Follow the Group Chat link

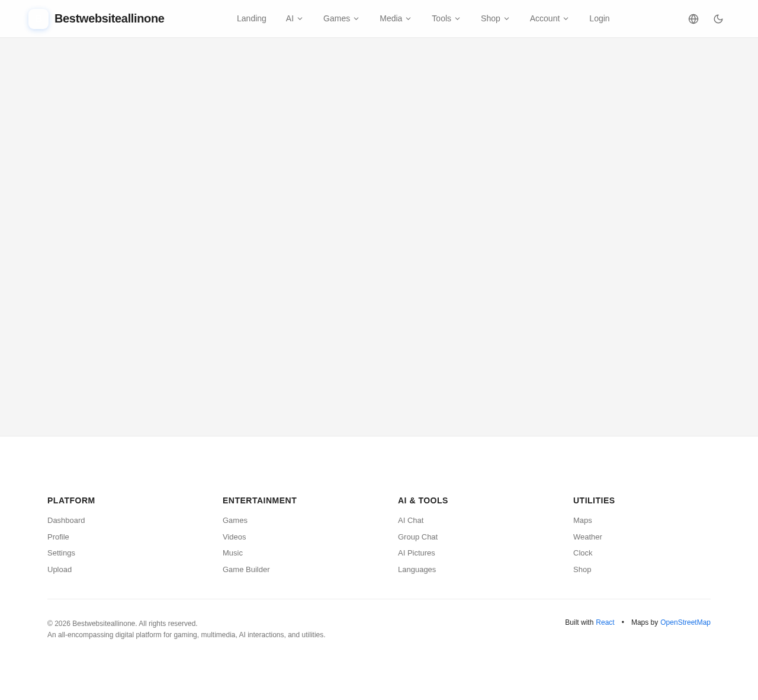pos(418,537)
